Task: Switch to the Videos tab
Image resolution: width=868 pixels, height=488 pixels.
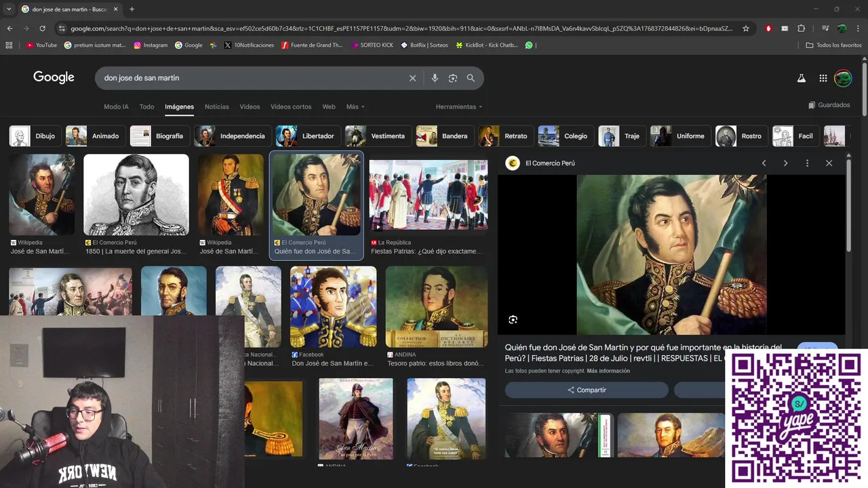Action: (250, 106)
